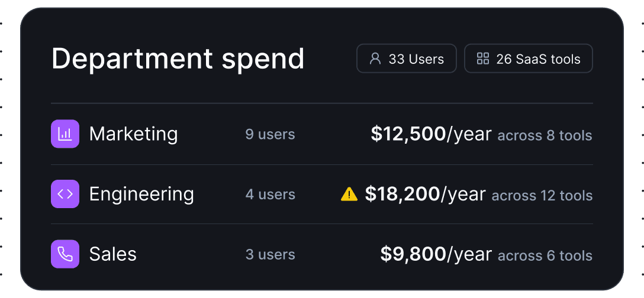
Task: Click the $12,500/year Marketing amount
Action: coord(431,134)
